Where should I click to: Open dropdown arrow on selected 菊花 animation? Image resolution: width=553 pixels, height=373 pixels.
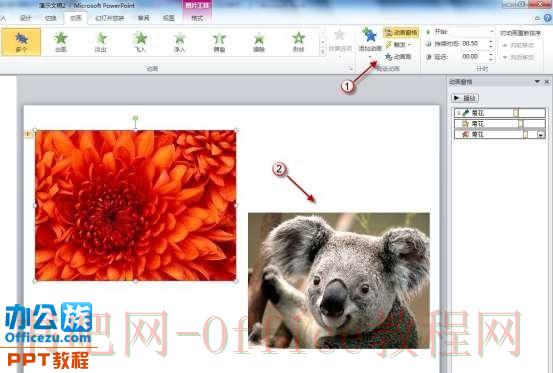[x=541, y=135]
